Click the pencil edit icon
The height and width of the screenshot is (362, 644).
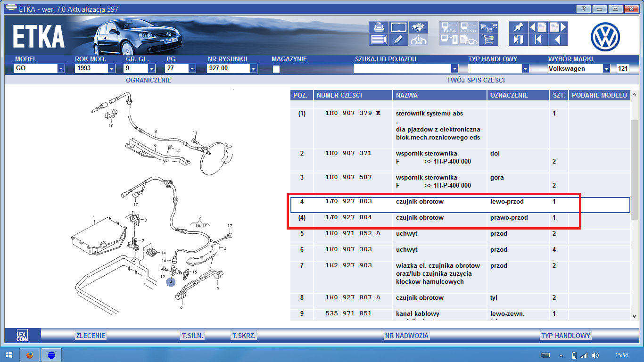point(398,40)
